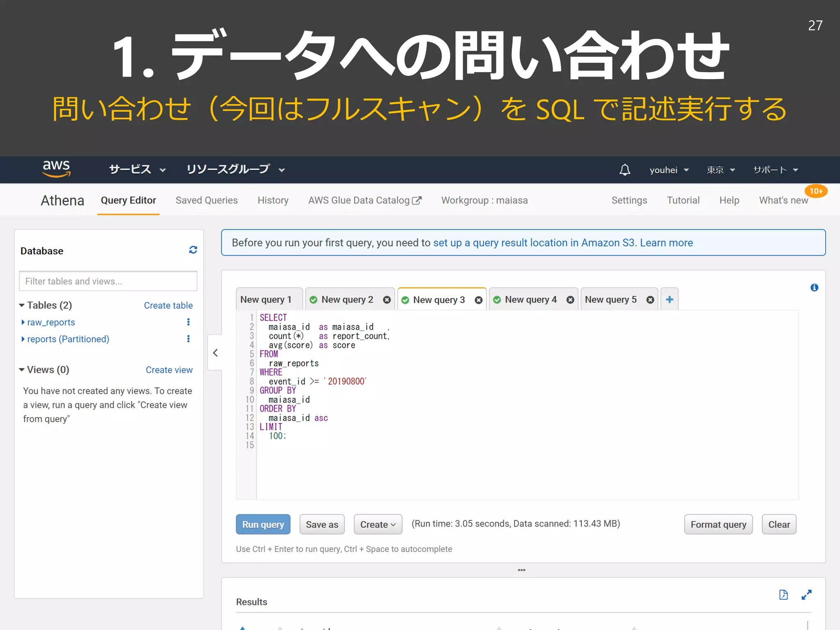Add a new query tab
The width and height of the screenshot is (840, 630).
point(669,299)
